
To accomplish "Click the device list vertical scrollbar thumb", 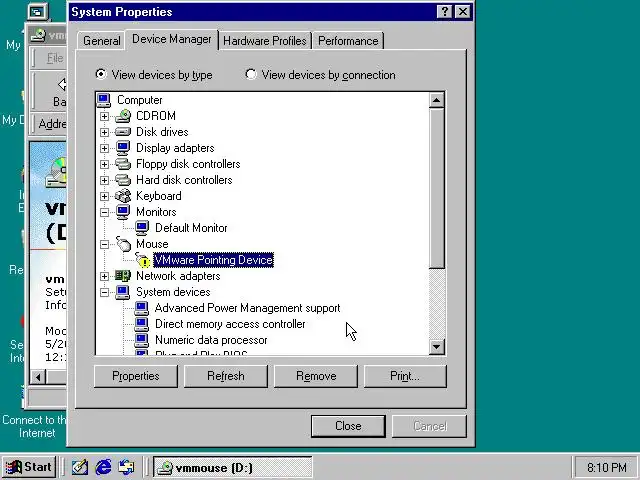I will coord(437,188).
